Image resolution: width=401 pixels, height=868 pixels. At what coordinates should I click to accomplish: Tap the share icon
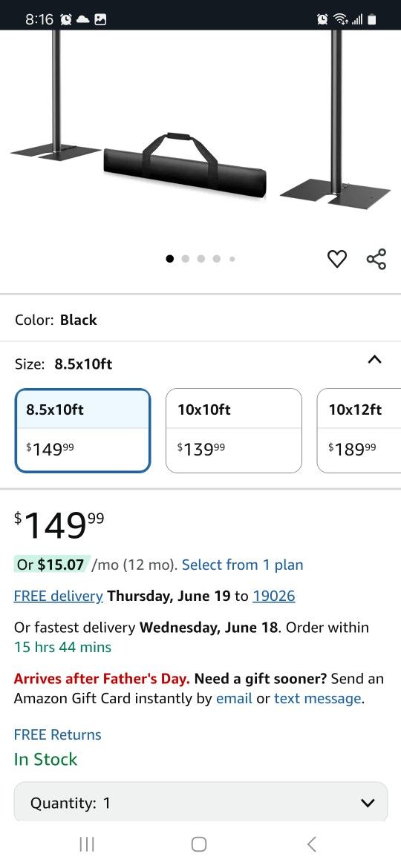pos(376,258)
